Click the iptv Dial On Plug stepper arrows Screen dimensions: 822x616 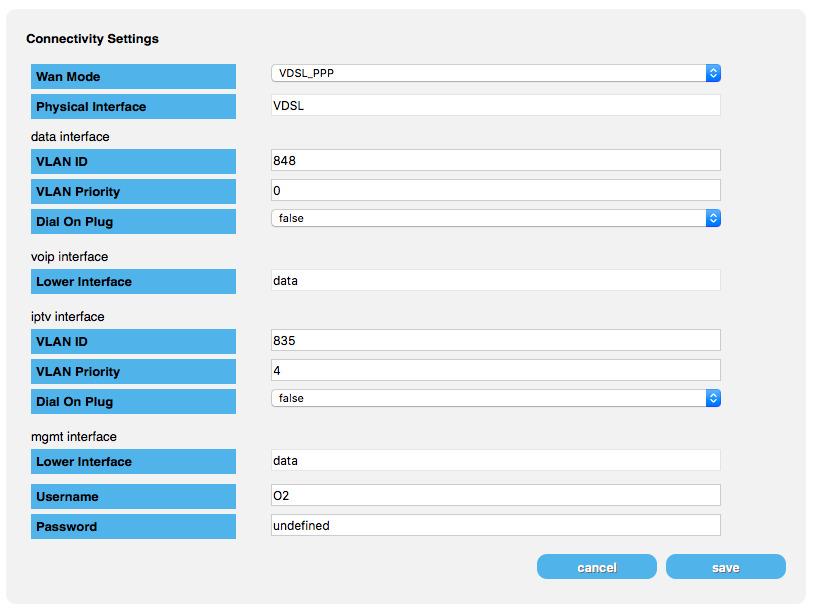[x=713, y=398]
